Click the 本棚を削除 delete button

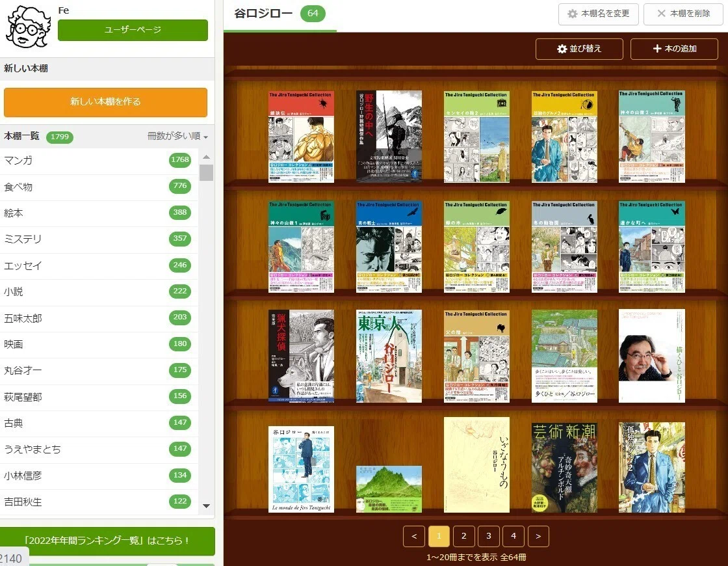point(683,14)
